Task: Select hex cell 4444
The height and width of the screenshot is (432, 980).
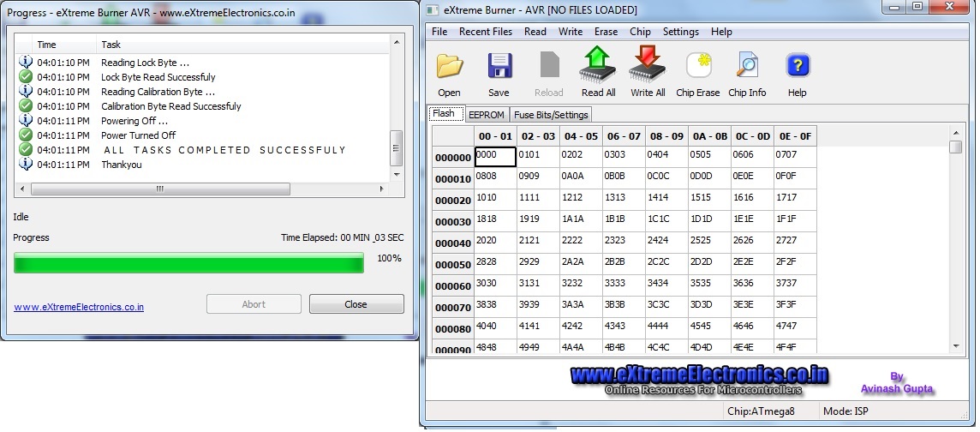Action: (x=666, y=327)
